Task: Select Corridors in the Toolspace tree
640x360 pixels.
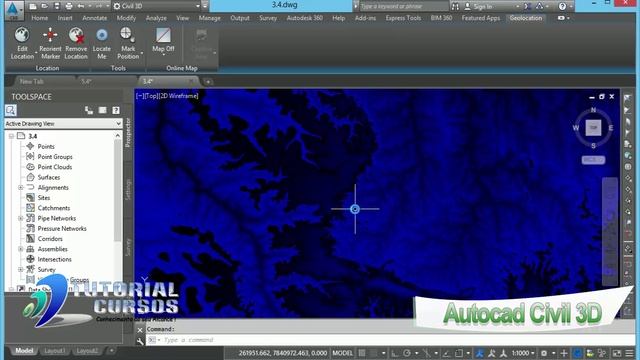Action: [x=50, y=239]
